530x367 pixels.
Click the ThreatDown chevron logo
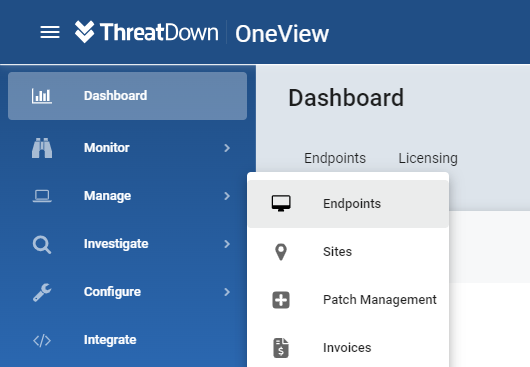click(85, 32)
